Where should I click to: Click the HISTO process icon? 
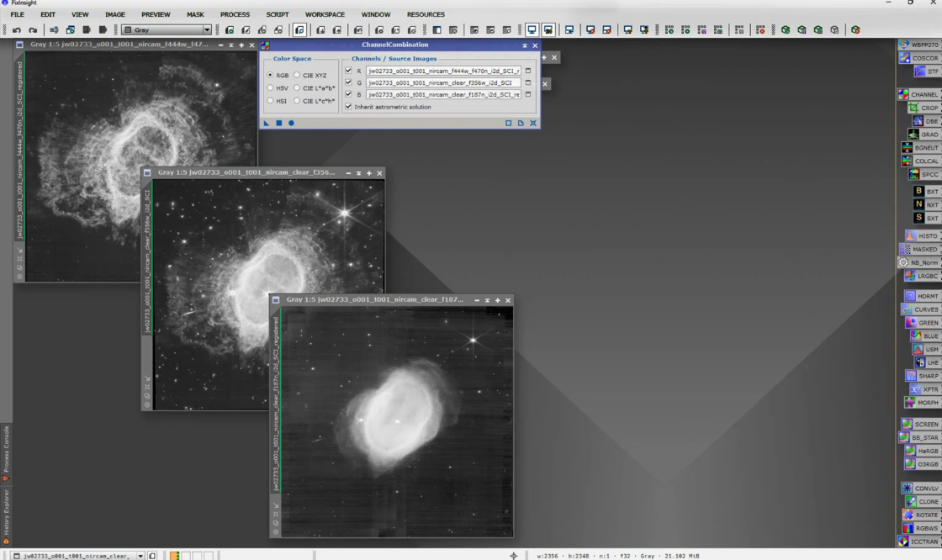point(922,236)
